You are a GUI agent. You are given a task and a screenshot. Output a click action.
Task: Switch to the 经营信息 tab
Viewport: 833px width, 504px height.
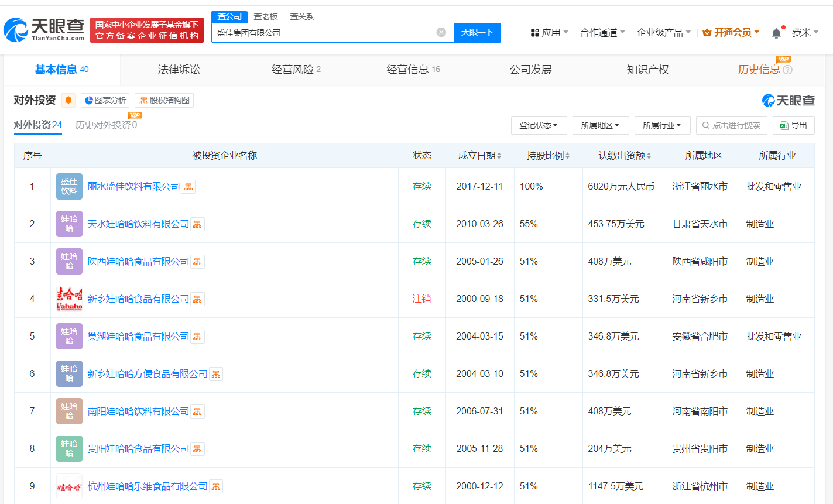tap(413, 70)
